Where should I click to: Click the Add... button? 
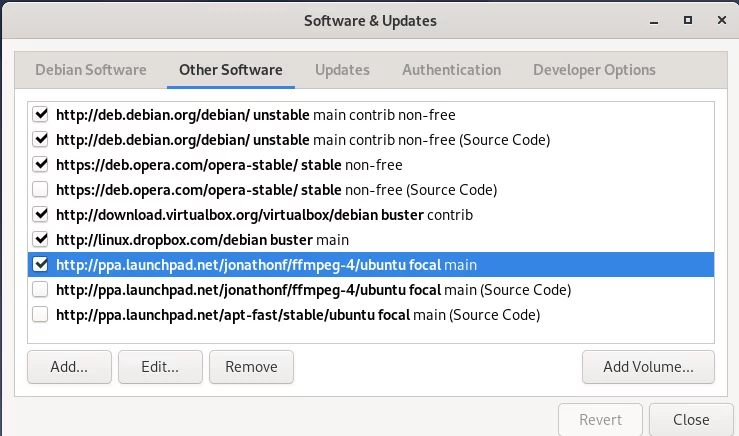point(69,367)
